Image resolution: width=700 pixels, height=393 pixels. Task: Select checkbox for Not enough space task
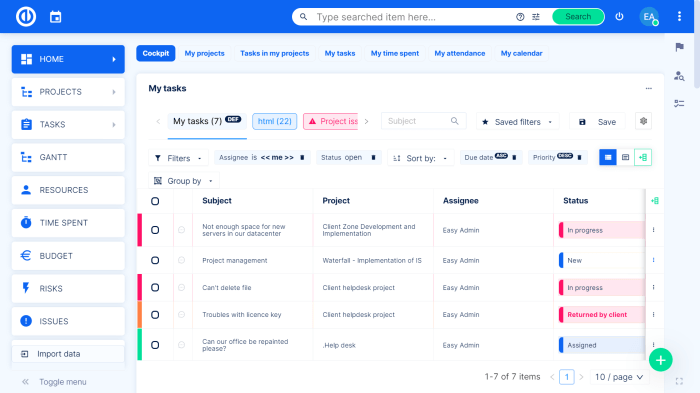(x=155, y=230)
